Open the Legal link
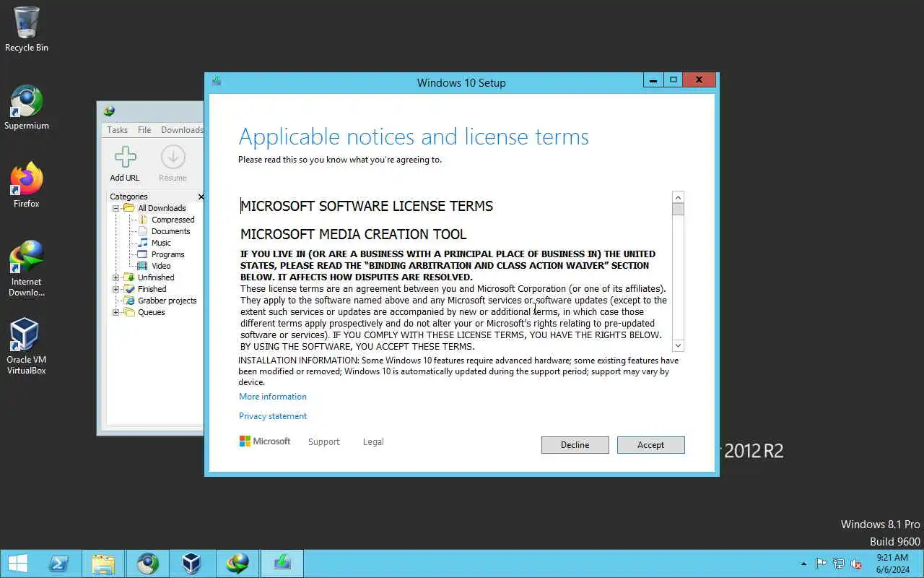The width and height of the screenshot is (924, 578). (373, 441)
